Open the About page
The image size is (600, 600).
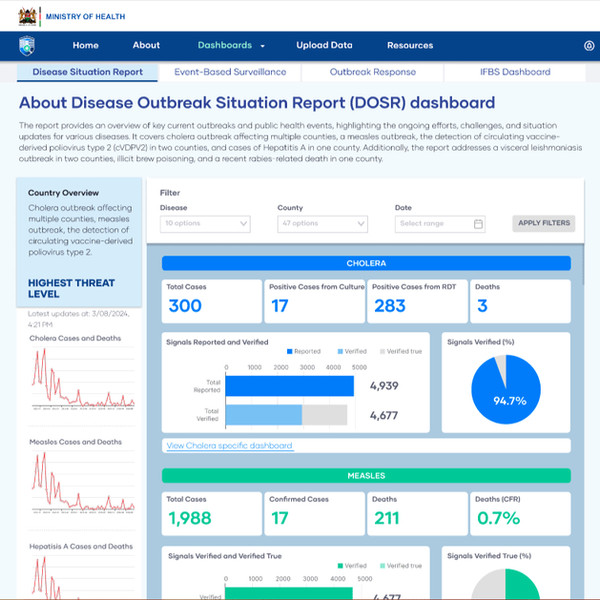coord(146,45)
